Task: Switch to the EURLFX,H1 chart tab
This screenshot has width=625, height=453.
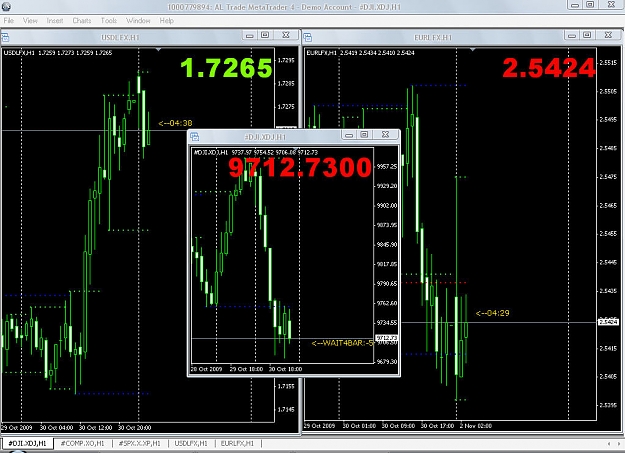Action: [237, 443]
